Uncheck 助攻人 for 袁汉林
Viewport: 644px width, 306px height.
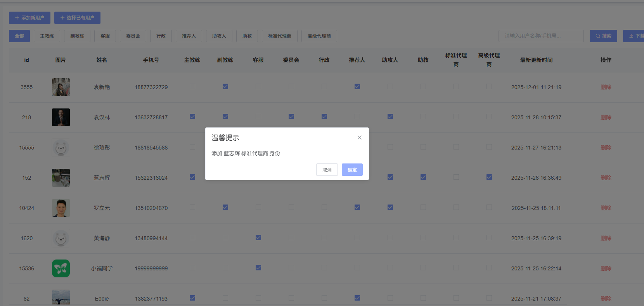click(390, 117)
